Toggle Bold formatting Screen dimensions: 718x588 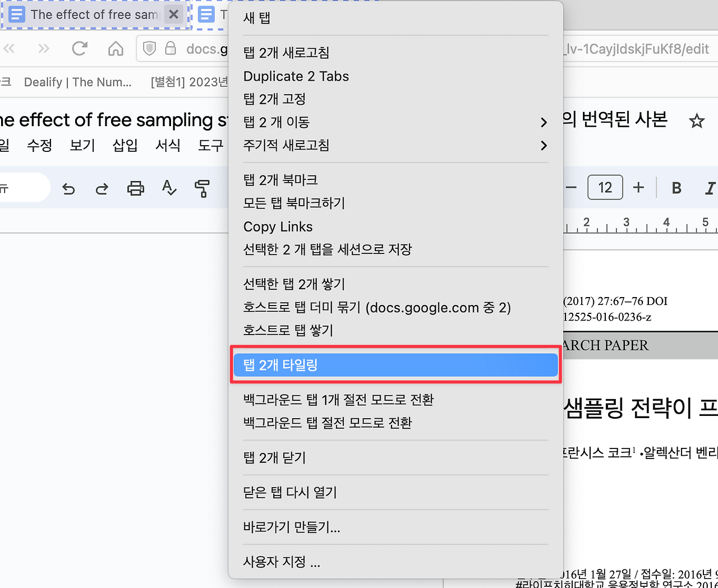pyautogui.click(x=676, y=188)
